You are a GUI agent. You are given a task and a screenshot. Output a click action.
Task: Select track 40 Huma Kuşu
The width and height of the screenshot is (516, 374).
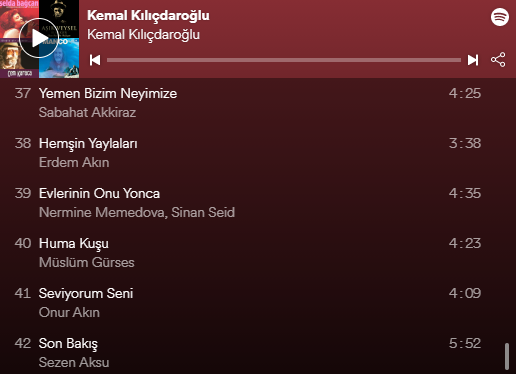click(x=248, y=253)
